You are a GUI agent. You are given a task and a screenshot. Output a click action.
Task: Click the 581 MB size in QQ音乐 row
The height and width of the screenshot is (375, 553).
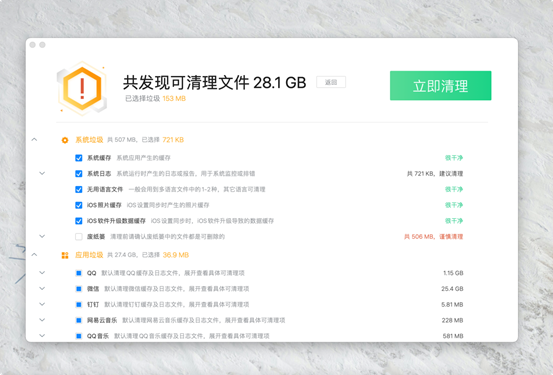(x=453, y=336)
